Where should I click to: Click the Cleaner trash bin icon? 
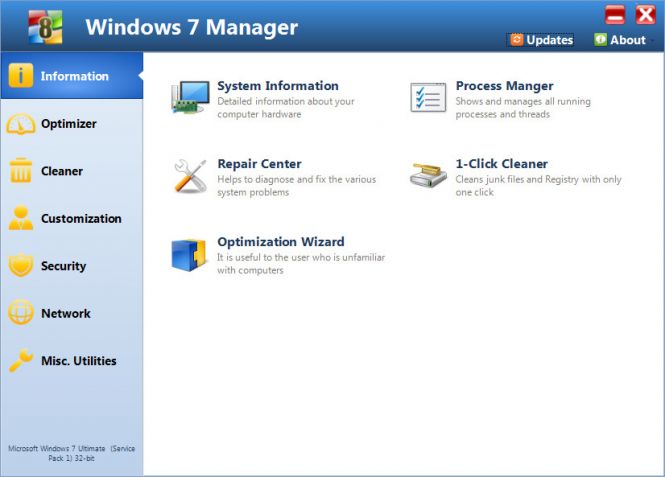[x=21, y=170]
